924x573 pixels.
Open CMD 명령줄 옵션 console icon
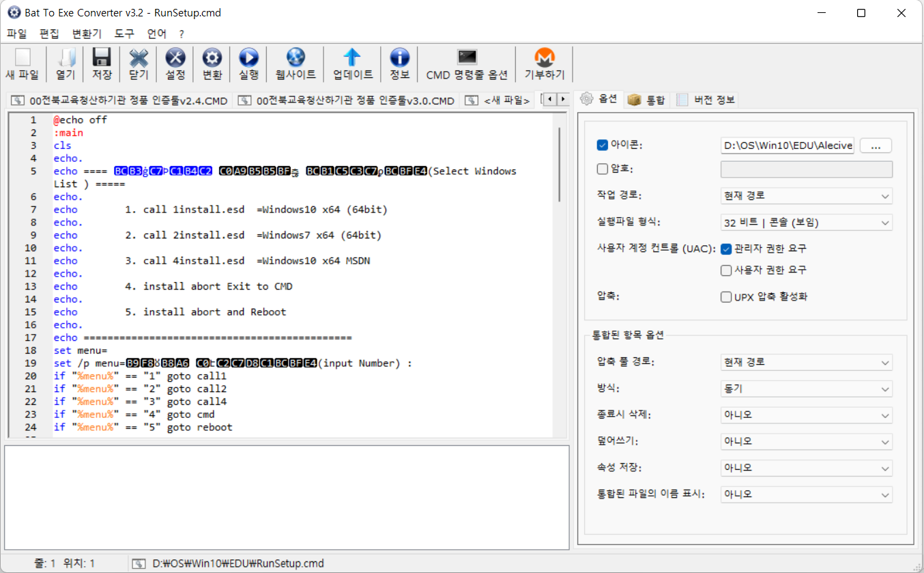[x=467, y=58]
